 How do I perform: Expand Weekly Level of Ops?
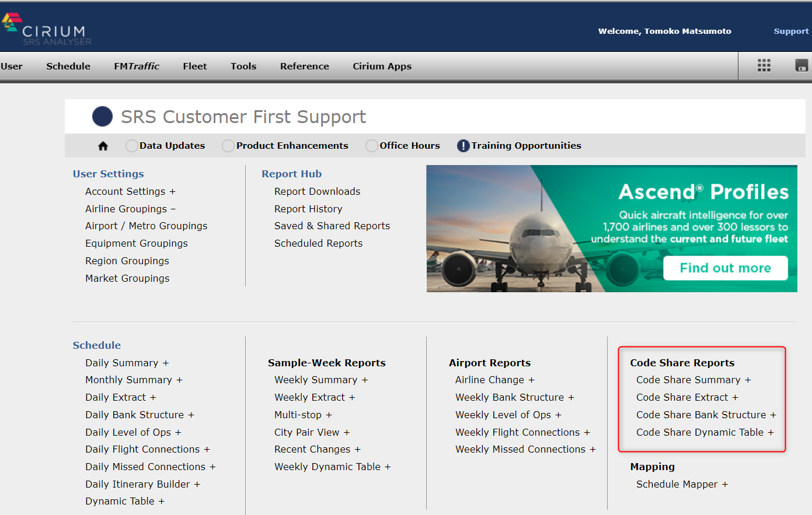pyautogui.click(x=508, y=415)
